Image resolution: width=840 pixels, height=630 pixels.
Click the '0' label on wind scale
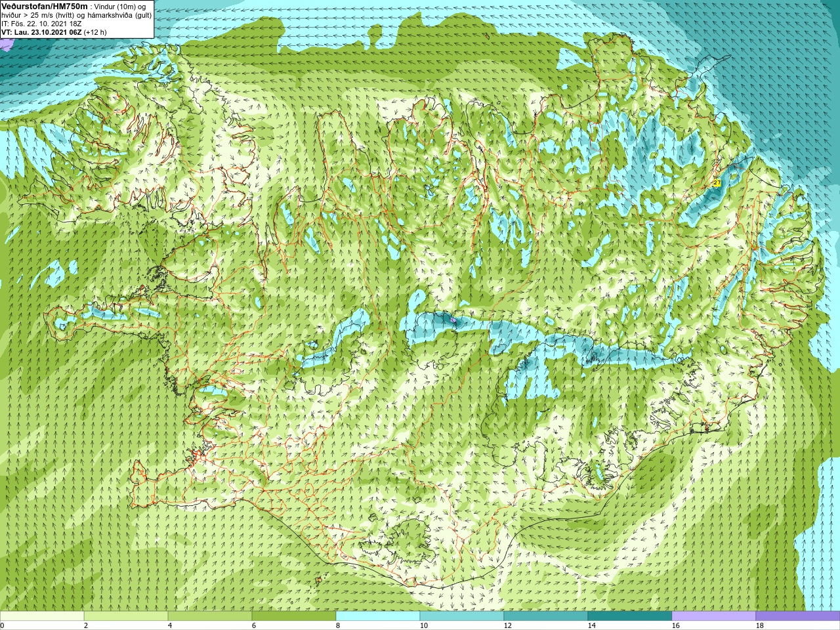coord(3,625)
